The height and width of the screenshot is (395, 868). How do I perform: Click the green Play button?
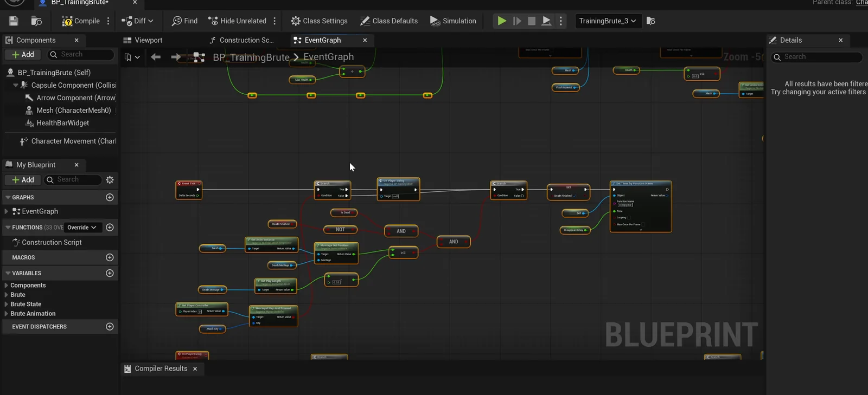click(502, 21)
